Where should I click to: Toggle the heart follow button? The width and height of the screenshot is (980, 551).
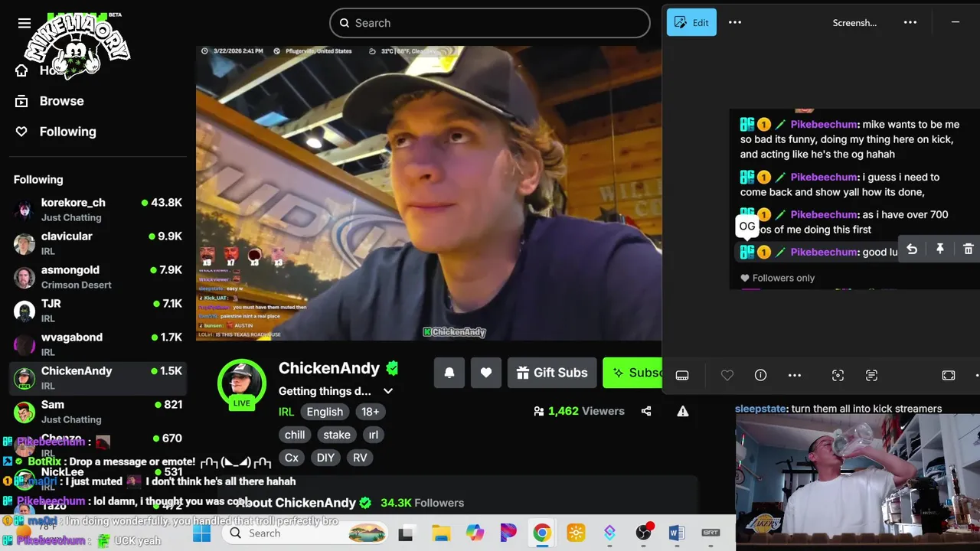[x=486, y=373]
